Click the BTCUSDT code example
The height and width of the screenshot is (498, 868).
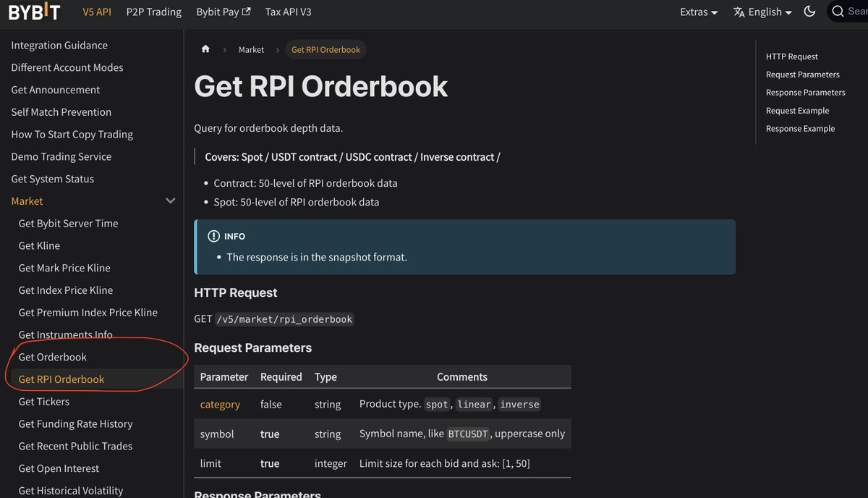469,434
